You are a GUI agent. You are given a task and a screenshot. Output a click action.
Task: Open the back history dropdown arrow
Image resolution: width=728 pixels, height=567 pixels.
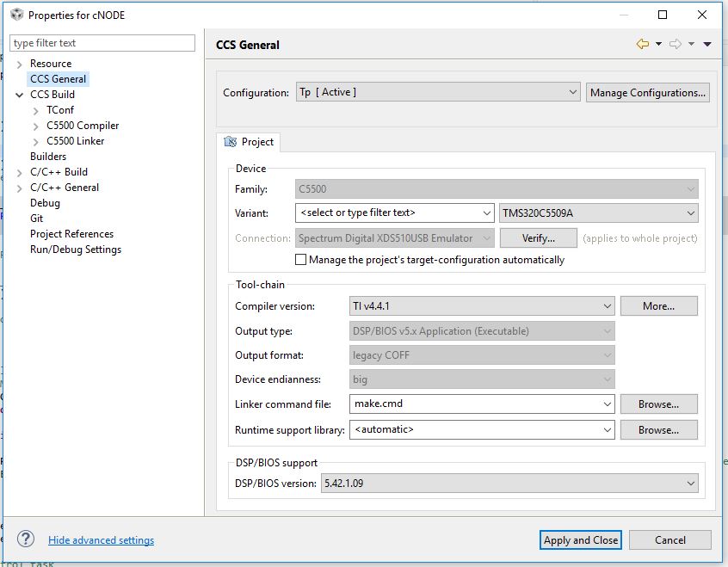(x=658, y=45)
